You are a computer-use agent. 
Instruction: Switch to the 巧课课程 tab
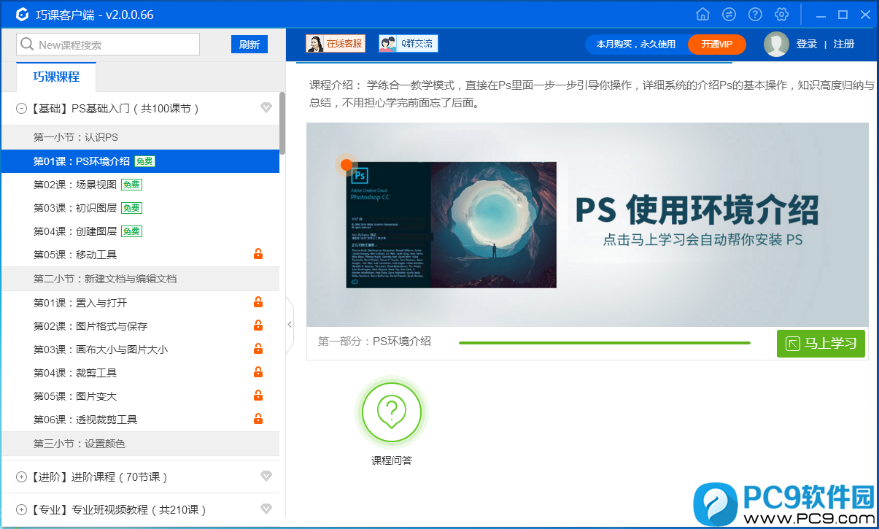coord(56,77)
